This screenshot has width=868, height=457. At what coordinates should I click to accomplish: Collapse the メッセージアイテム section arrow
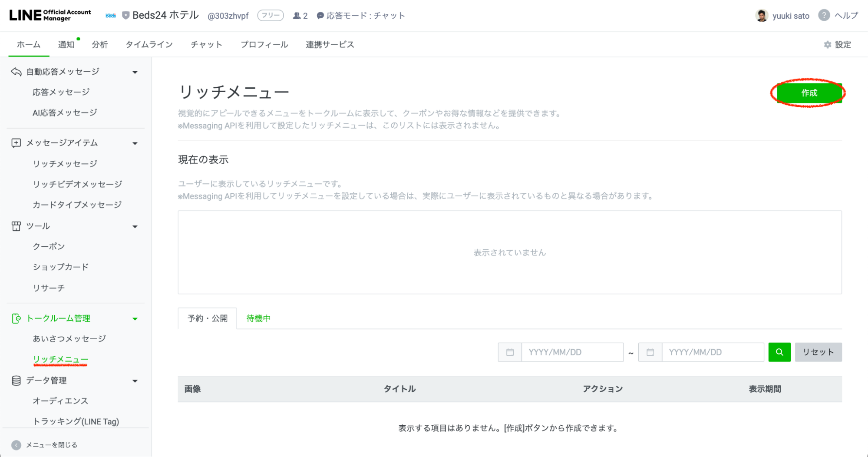pyautogui.click(x=135, y=143)
